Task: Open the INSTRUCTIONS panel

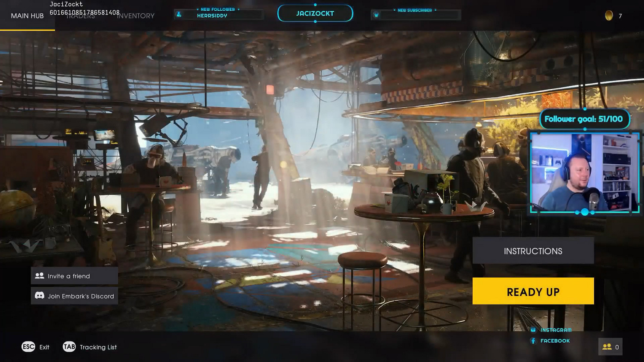Action: point(533,251)
